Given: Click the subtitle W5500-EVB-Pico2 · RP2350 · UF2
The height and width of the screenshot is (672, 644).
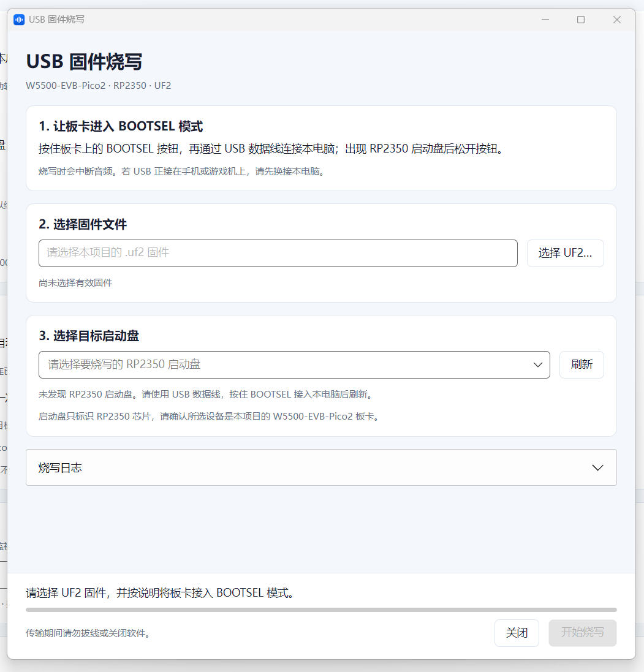Looking at the screenshot, I should (98, 86).
